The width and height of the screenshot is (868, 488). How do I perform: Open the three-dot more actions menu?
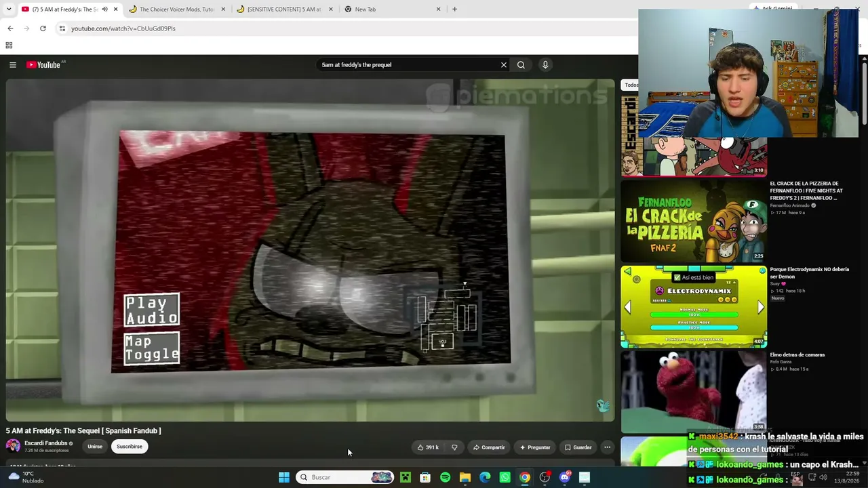pos(608,447)
